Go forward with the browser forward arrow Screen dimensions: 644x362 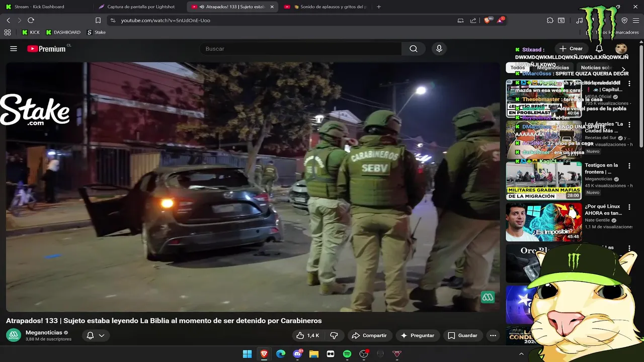[x=19, y=20]
